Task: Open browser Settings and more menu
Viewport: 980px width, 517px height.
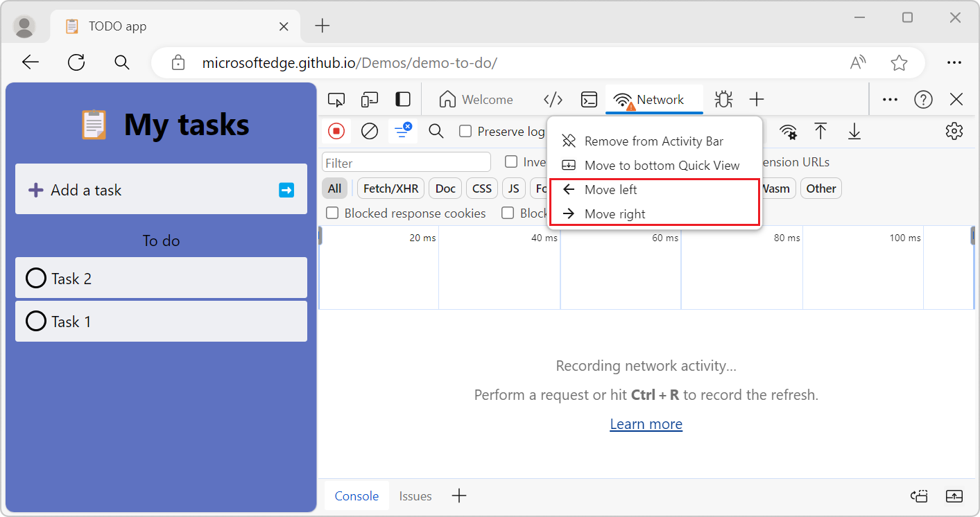Action: (954, 62)
